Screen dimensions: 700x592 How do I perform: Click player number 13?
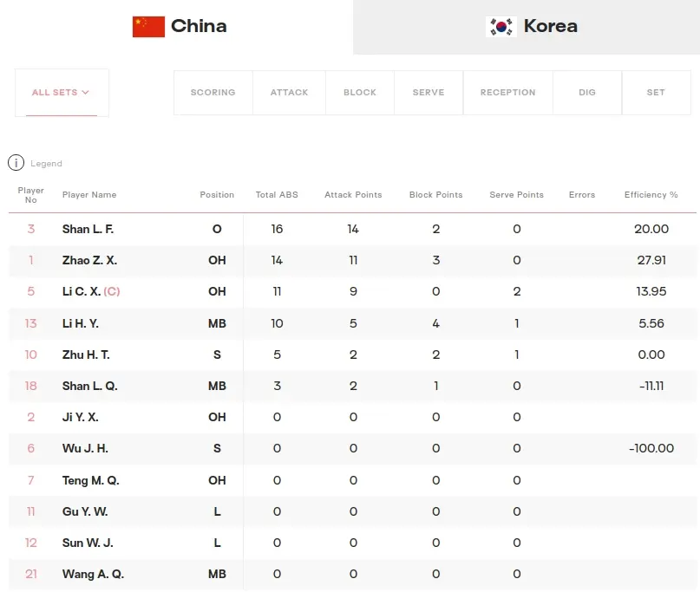click(x=31, y=323)
